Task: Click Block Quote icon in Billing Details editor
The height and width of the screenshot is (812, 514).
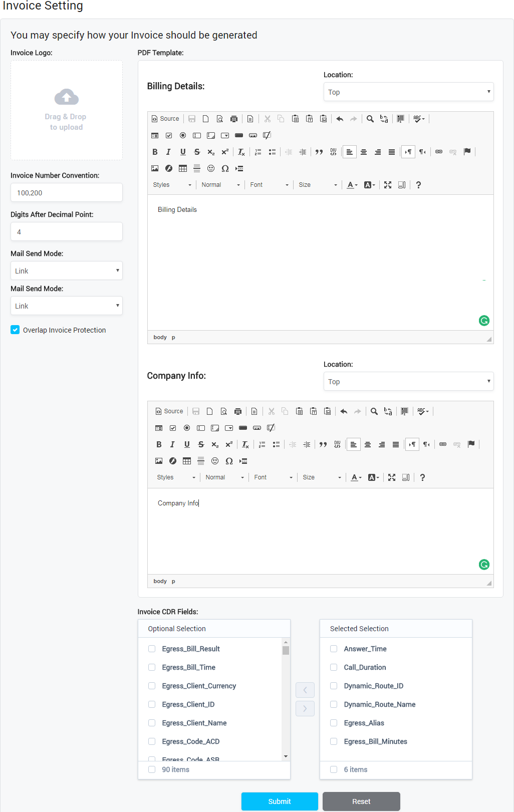Action: click(x=319, y=152)
